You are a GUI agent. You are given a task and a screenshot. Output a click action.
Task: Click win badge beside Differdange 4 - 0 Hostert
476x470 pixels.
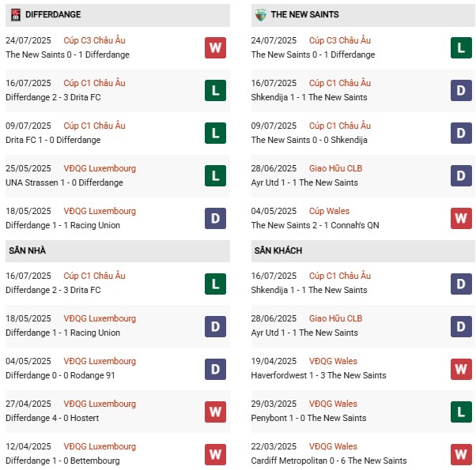(x=215, y=411)
